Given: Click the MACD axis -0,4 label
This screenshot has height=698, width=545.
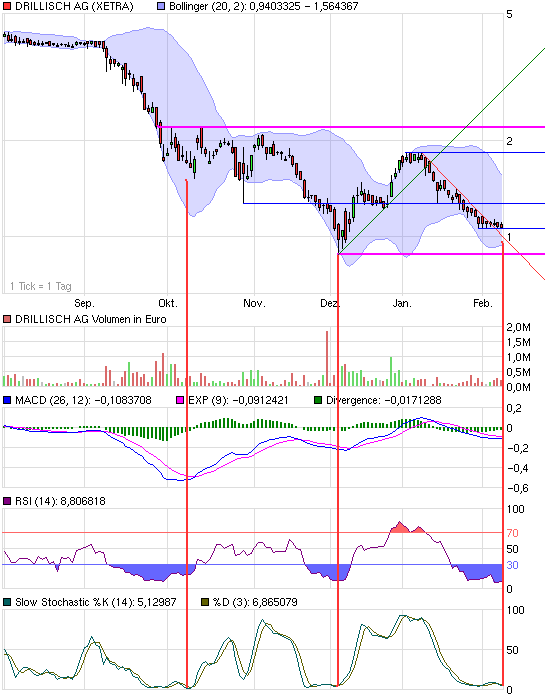Looking at the screenshot, I should 518,468.
